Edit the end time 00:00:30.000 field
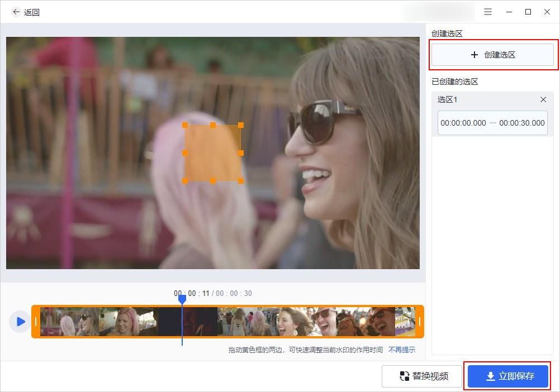 pos(522,123)
